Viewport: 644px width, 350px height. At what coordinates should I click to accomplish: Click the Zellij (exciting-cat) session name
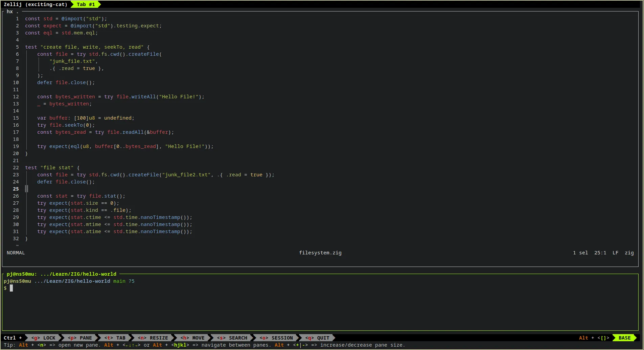point(36,4)
